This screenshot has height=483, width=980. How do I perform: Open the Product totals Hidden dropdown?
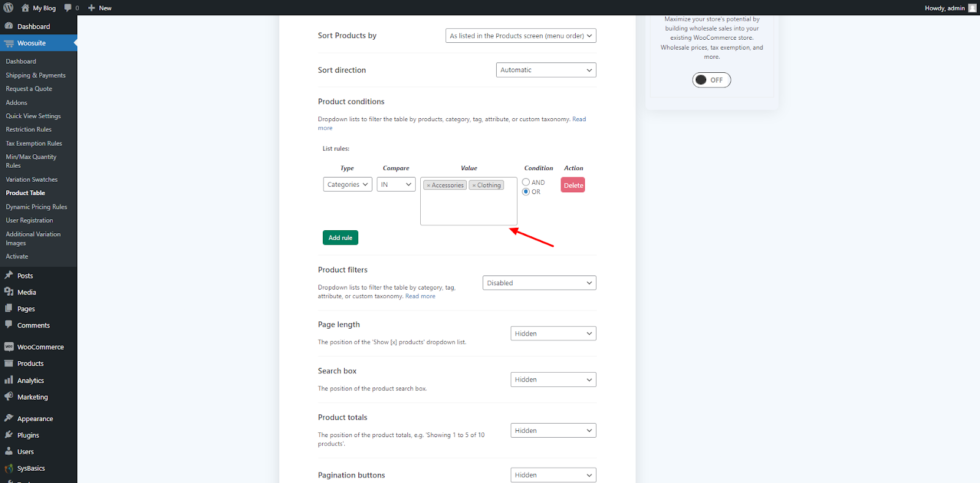click(553, 430)
